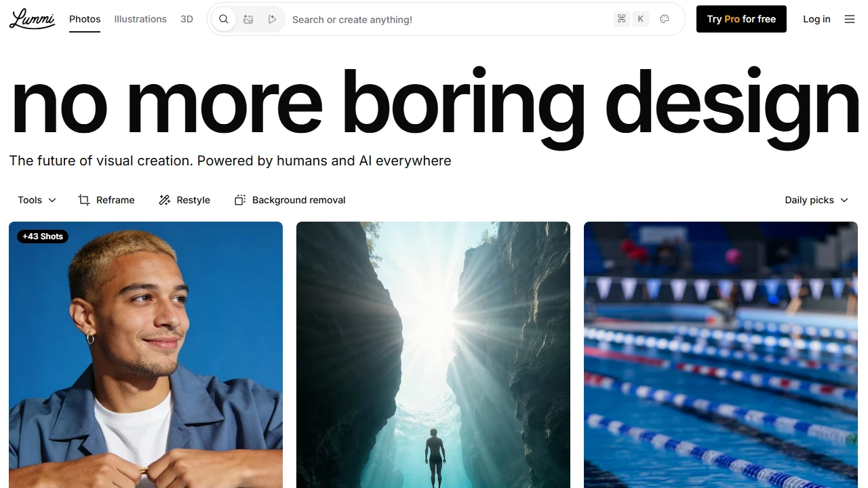
Task: Switch to image generation mode icon
Action: 248,20
